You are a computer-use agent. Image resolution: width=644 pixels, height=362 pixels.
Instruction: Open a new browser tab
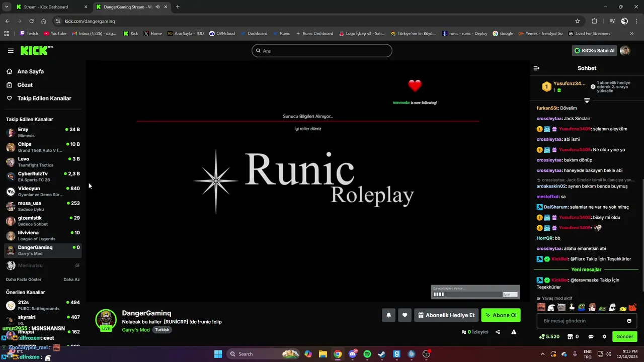pyautogui.click(x=178, y=7)
